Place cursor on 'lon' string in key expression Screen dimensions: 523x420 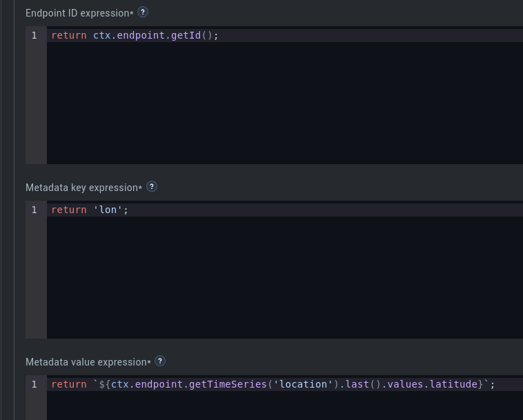click(x=108, y=210)
